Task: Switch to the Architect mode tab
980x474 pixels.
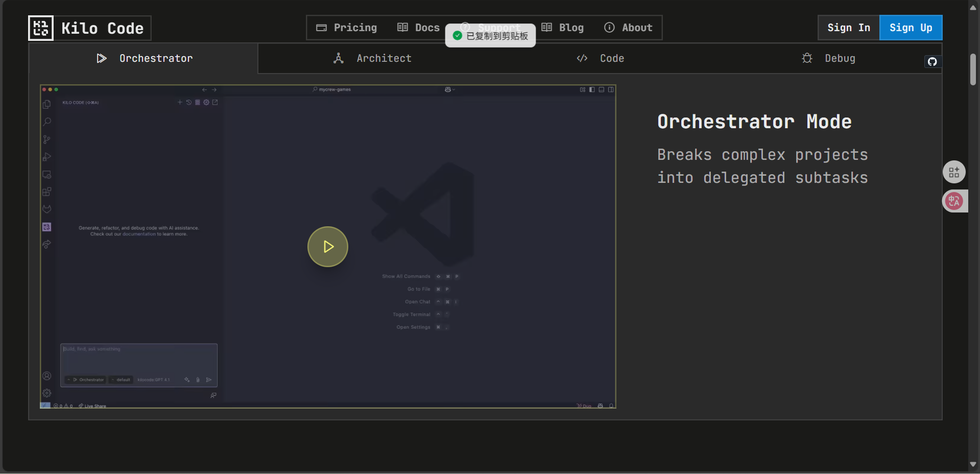Action: coord(372,58)
